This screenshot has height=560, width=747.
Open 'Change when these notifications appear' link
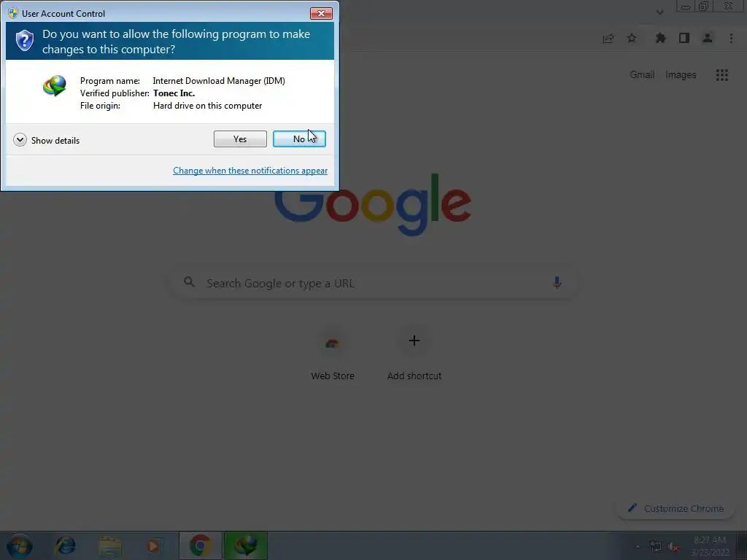point(250,171)
